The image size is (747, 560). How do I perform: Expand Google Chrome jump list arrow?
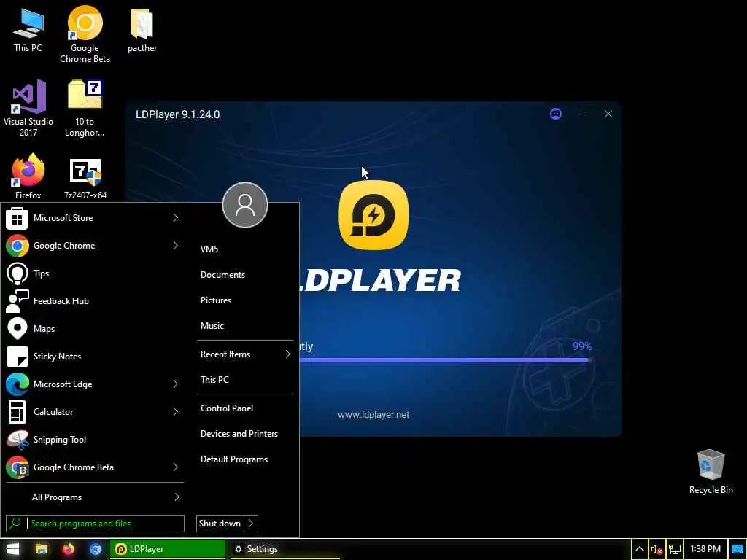[175, 245]
